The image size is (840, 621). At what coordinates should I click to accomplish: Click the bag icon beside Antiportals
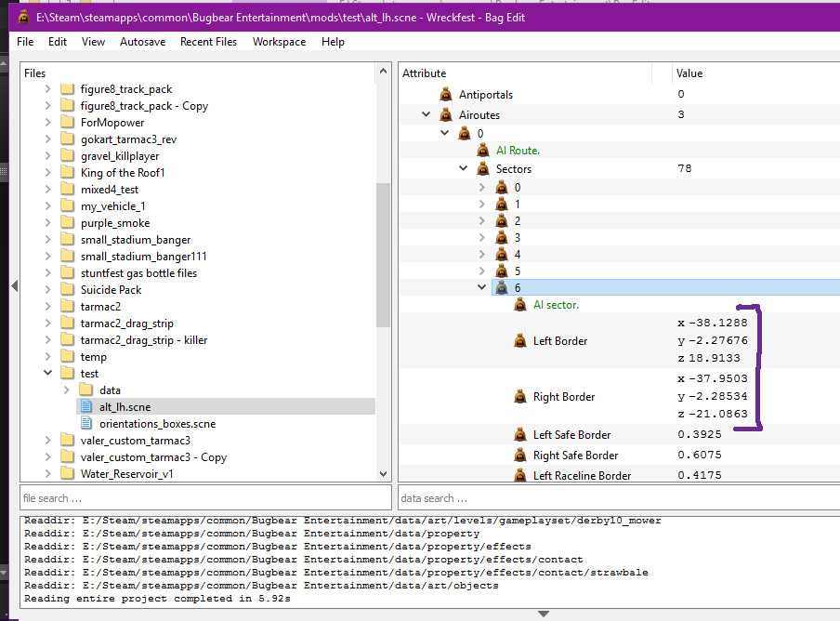tap(446, 94)
